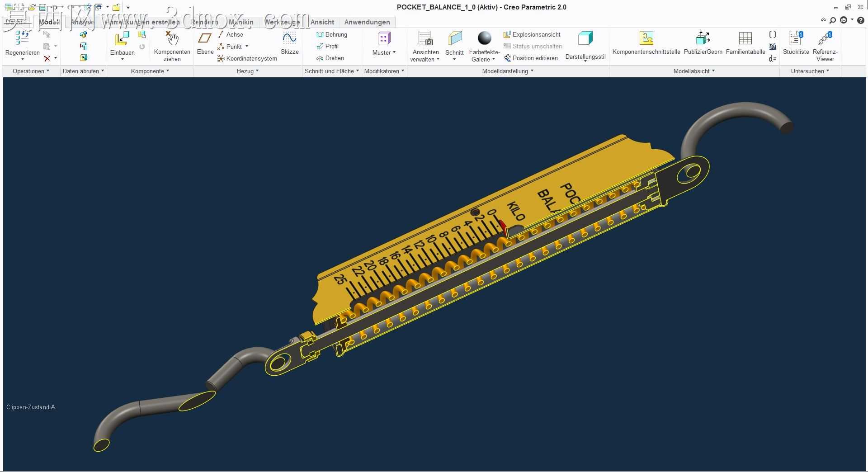This screenshot has width=868, height=472.
Task: Click the help question mark icon
Action: [861, 20]
